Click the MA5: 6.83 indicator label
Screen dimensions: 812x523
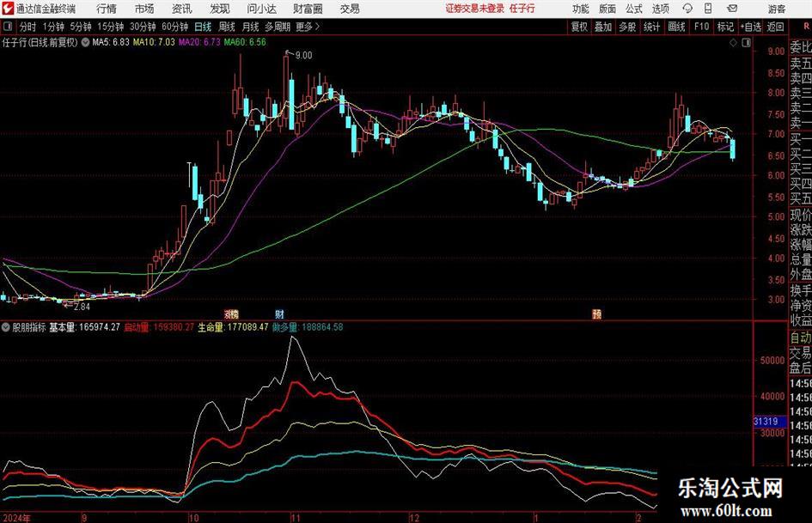point(110,42)
